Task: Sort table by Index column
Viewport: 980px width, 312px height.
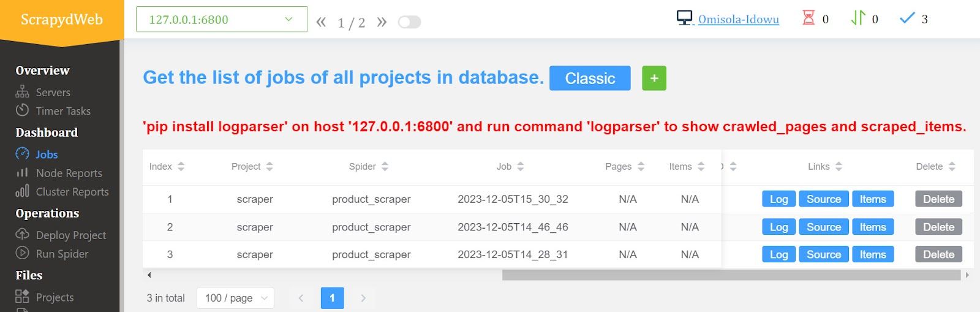Action: point(181,166)
